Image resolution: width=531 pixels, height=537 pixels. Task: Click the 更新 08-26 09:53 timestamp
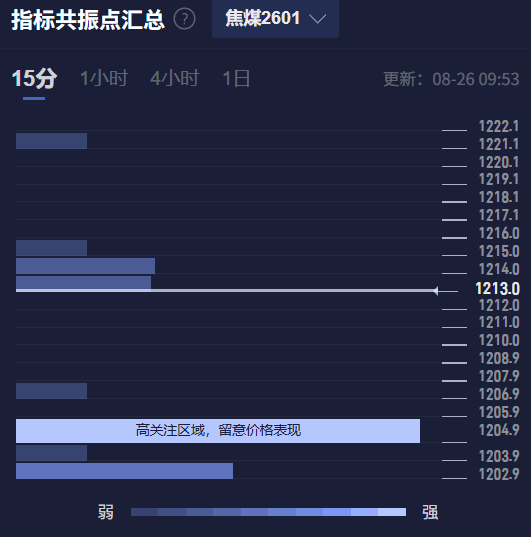(x=451, y=79)
